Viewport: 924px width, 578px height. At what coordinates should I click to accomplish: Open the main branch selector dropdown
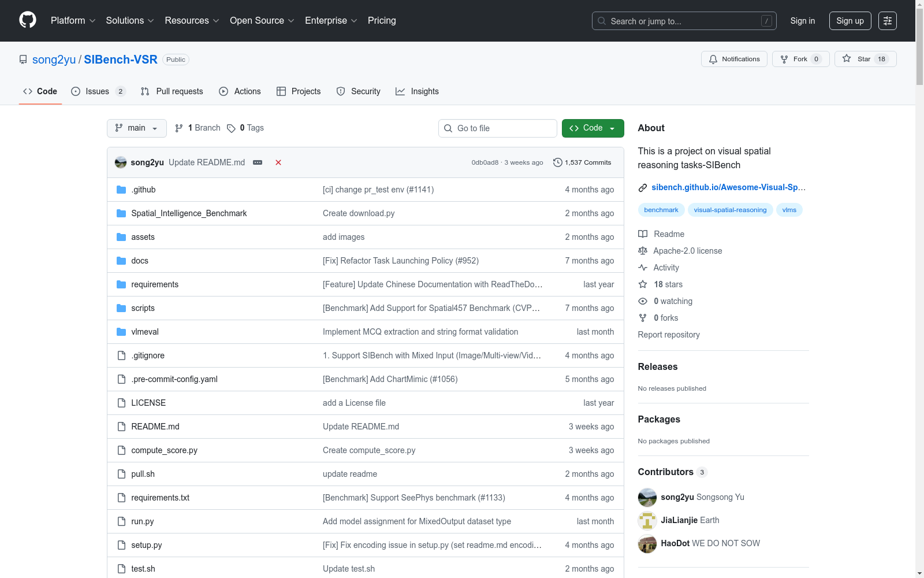(137, 128)
